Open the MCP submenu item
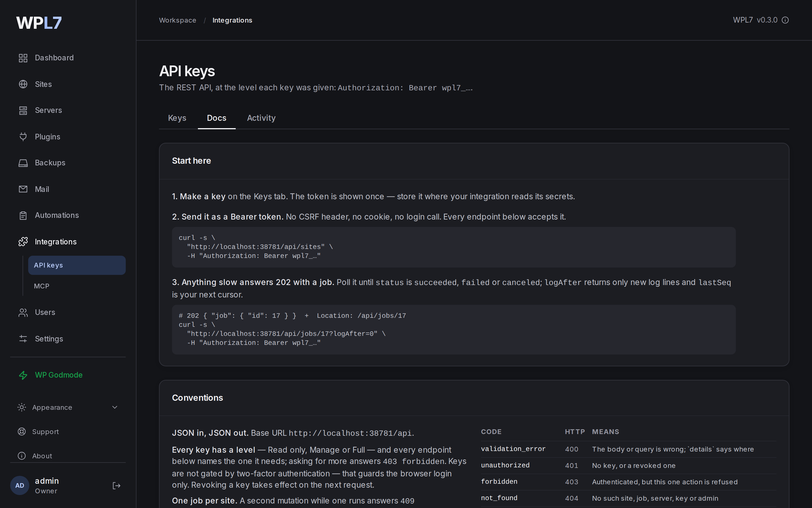The height and width of the screenshot is (508, 812). (x=77, y=286)
